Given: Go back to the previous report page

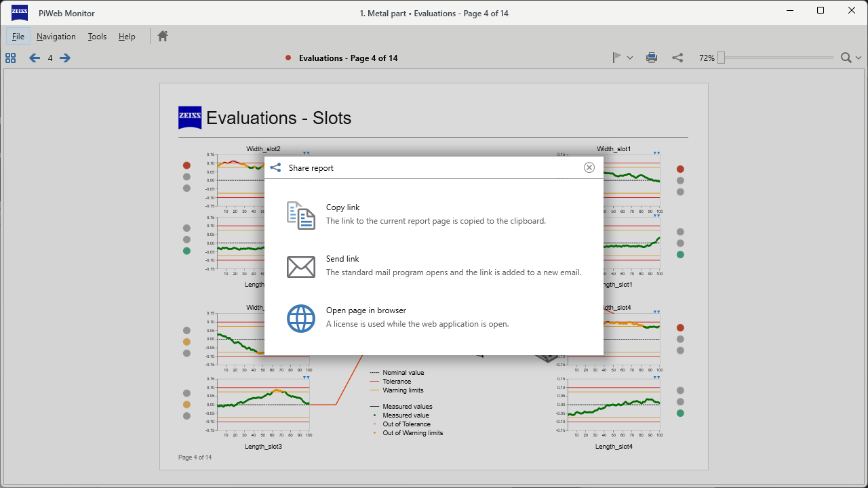Looking at the screenshot, I should point(34,58).
